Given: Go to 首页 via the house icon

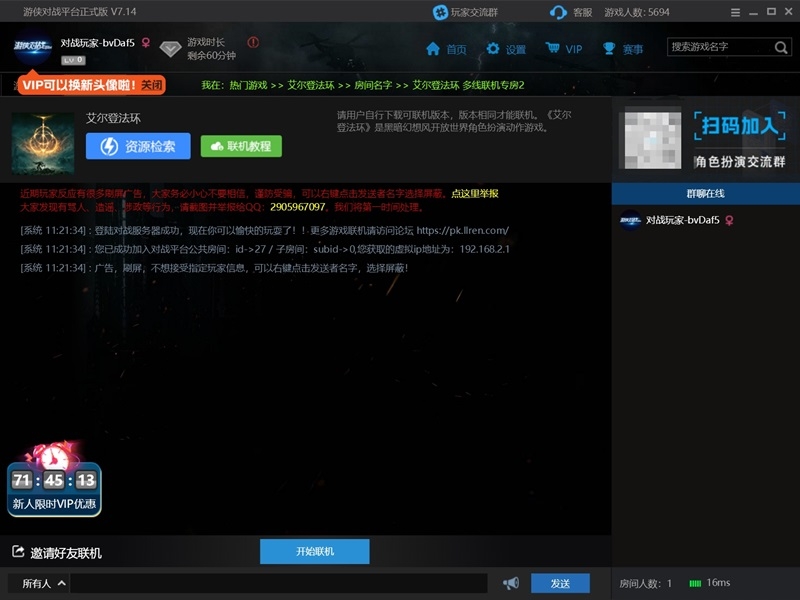Looking at the screenshot, I should coord(433,49).
